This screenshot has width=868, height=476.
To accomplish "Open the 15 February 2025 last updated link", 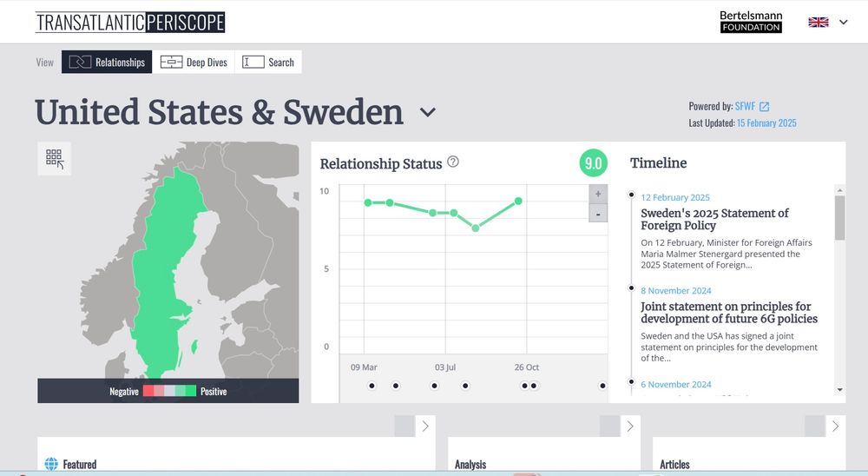I will pyautogui.click(x=766, y=123).
